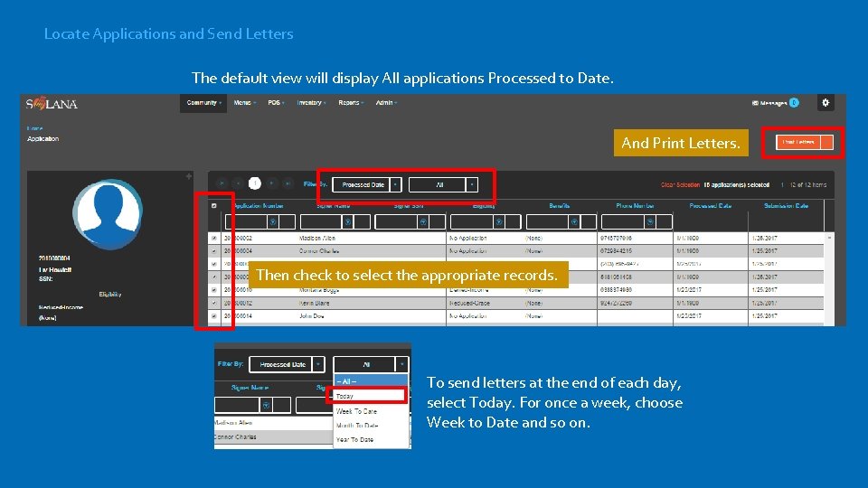Open the POS menu
868x488 pixels.
coord(276,103)
